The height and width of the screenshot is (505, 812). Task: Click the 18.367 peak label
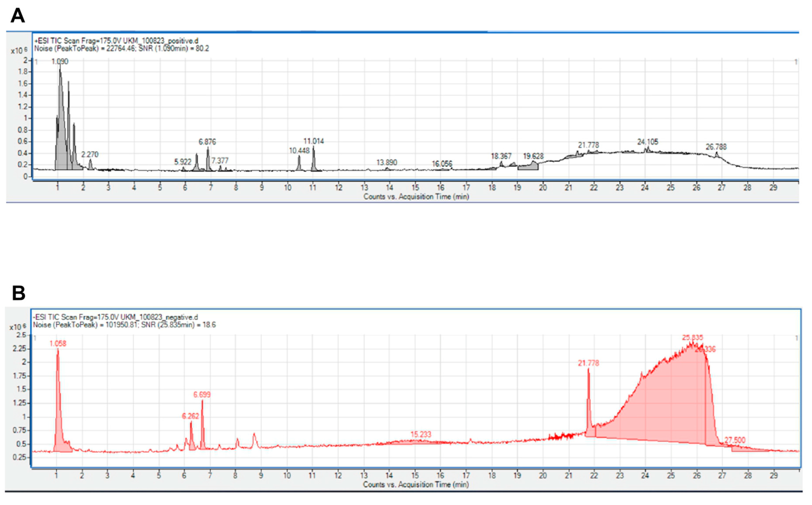(x=501, y=156)
